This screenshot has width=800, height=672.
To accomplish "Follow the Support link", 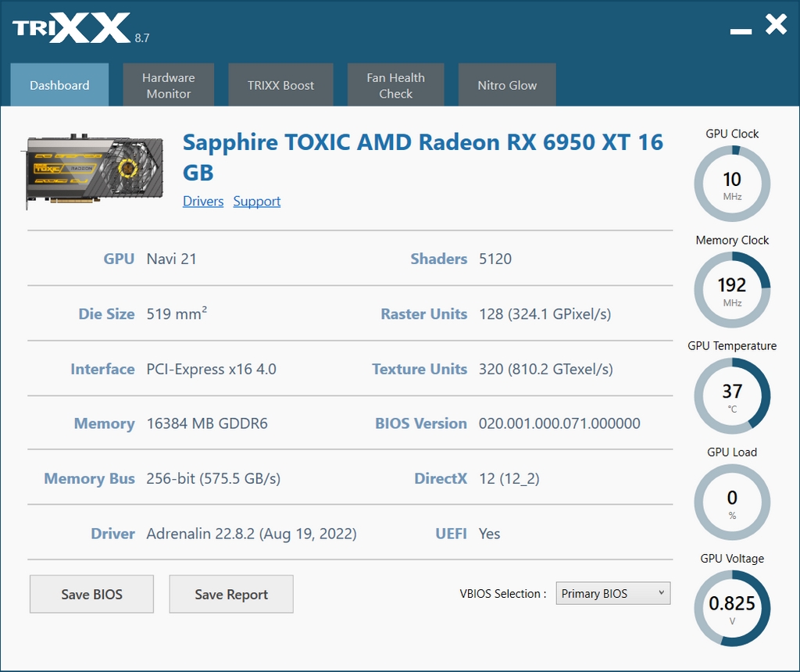I will (256, 201).
